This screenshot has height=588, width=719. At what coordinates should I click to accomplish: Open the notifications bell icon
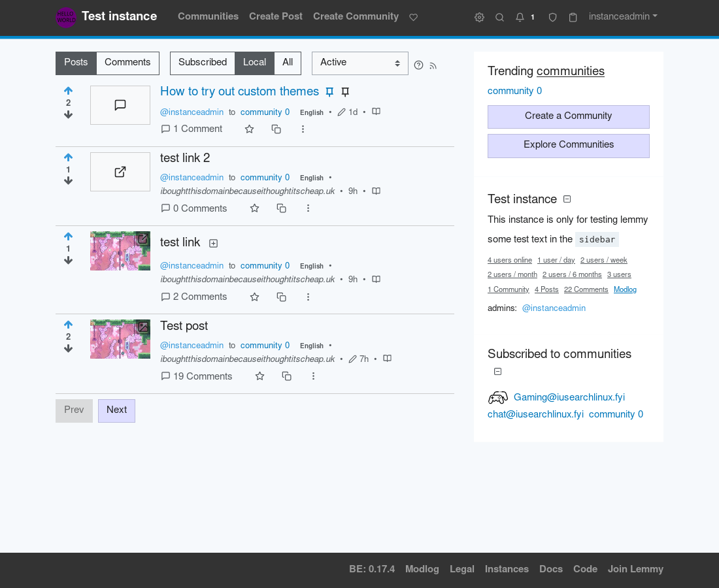coord(521,17)
